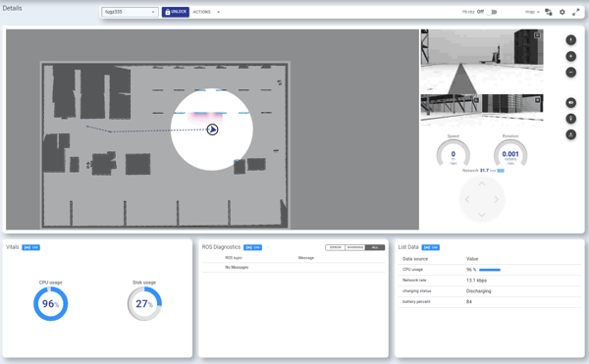Image resolution: width=589 pixels, height=364 pixels.
Task: Turn left with the left arrow
Action: tap(467, 199)
